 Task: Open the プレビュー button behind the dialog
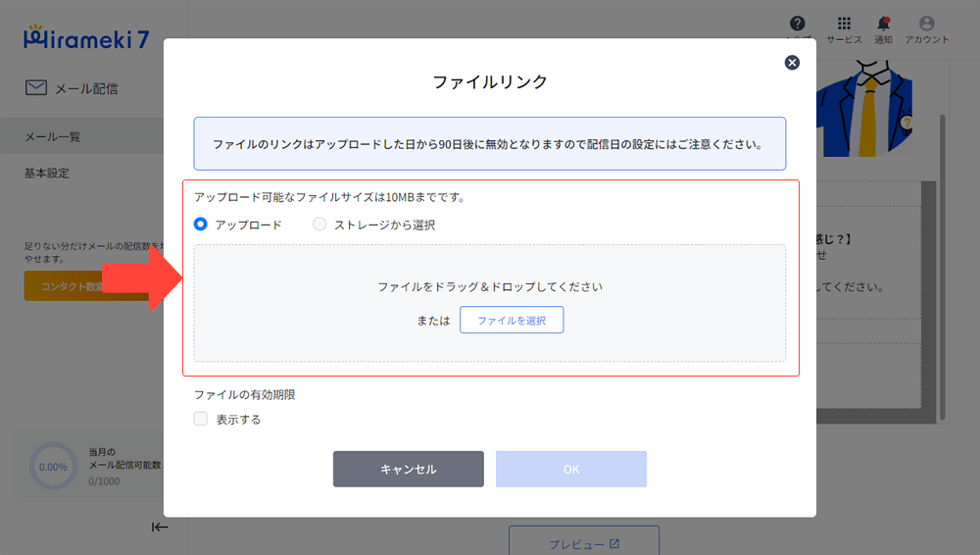pyautogui.click(x=584, y=542)
